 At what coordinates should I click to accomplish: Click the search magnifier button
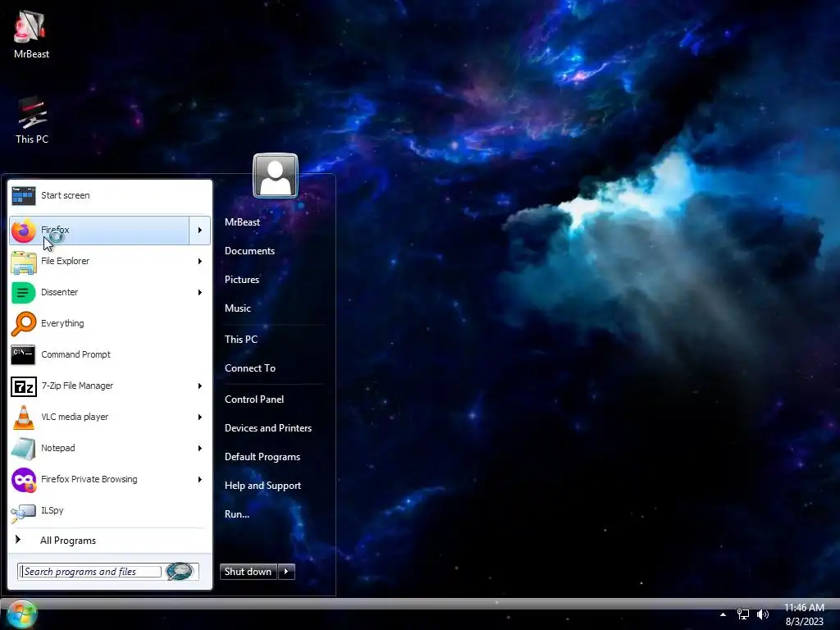pos(180,572)
